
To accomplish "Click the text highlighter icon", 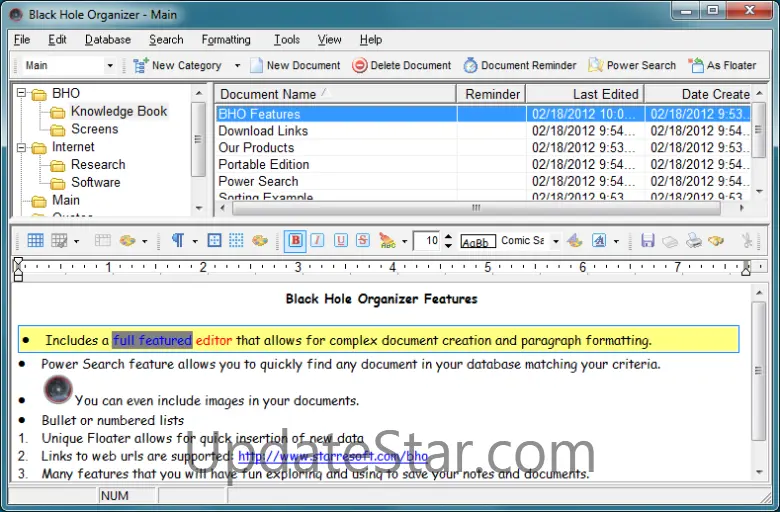I will coord(387,241).
